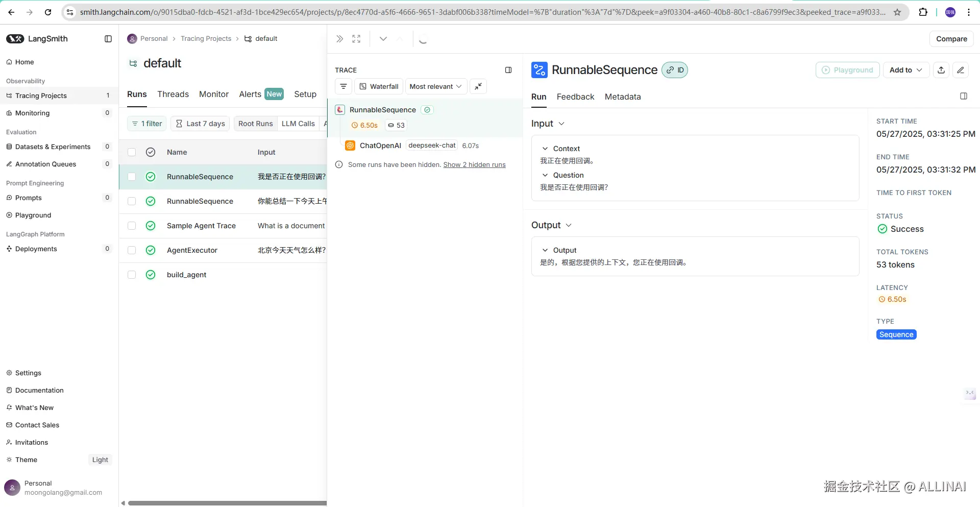The width and height of the screenshot is (980, 507).
Task: Select the LLM Calls filter toggle
Action: (298, 124)
